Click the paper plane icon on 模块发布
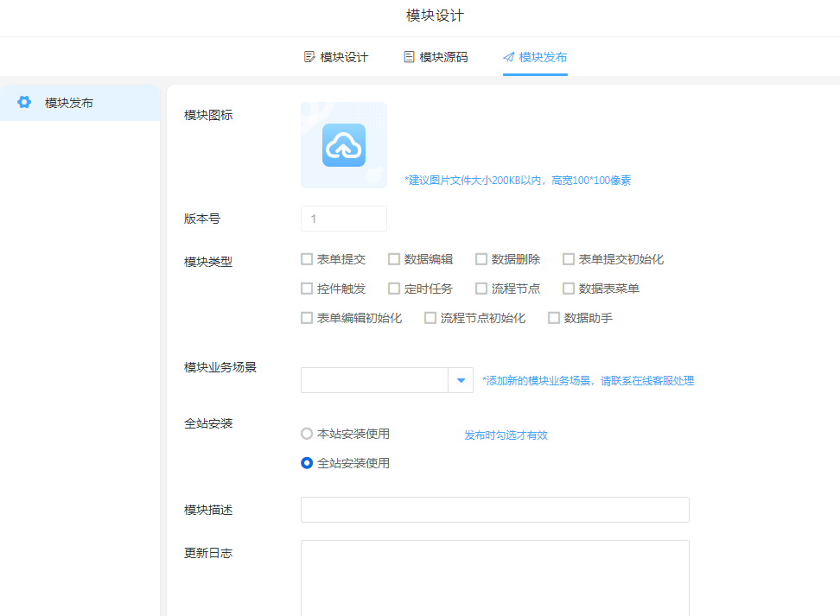Screen dimensions: 840x616 tap(508, 57)
